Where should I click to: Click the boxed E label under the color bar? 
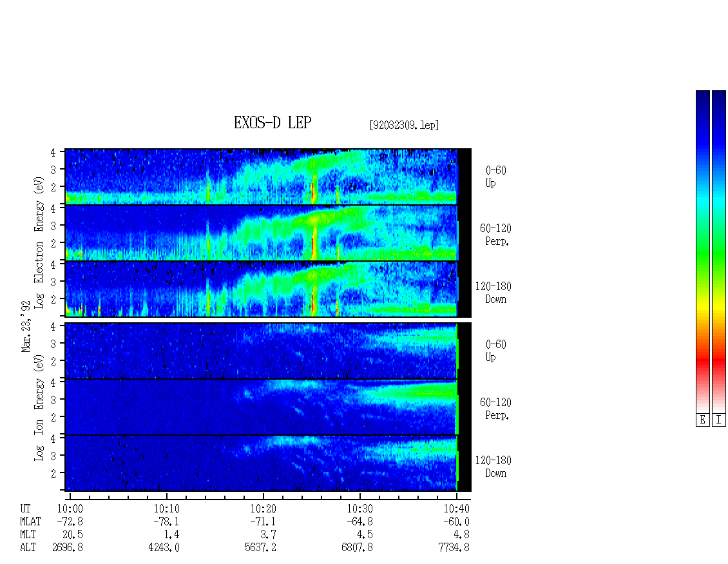[x=702, y=420]
